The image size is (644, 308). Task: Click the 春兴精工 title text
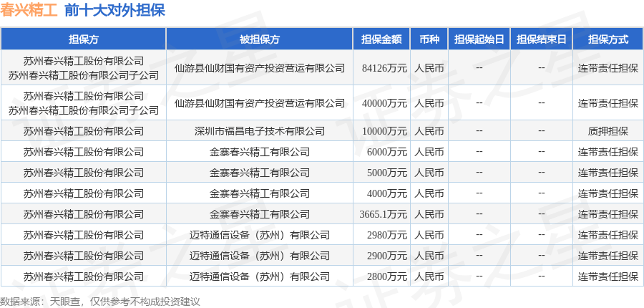(29, 10)
